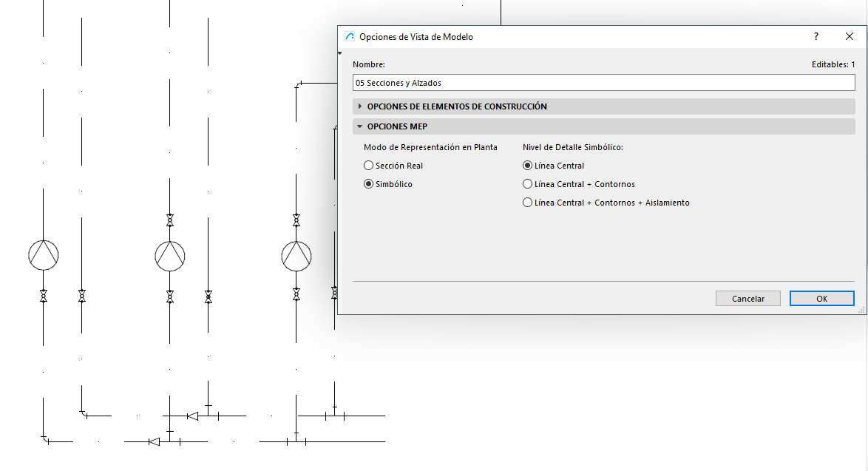Click the Nivel de Detalle Simbólico label
The width and height of the screenshot is (868, 471).
pos(573,147)
